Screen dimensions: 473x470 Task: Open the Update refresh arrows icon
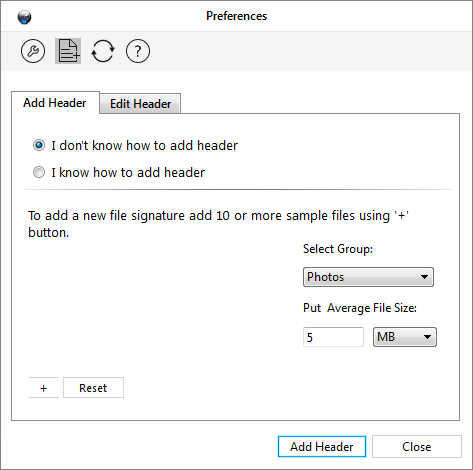(x=103, y=51)
